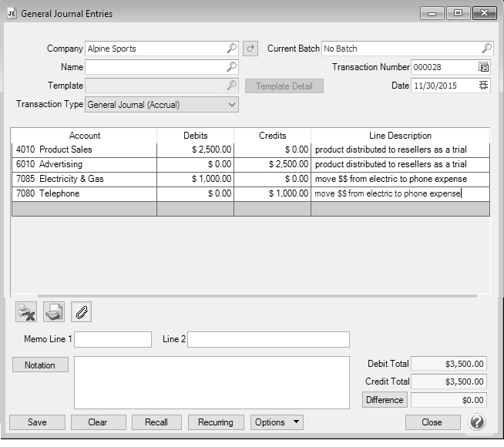Click the Company lookup magnifier icon
This screenshot has width=504, height=447.
coord(231,49)
